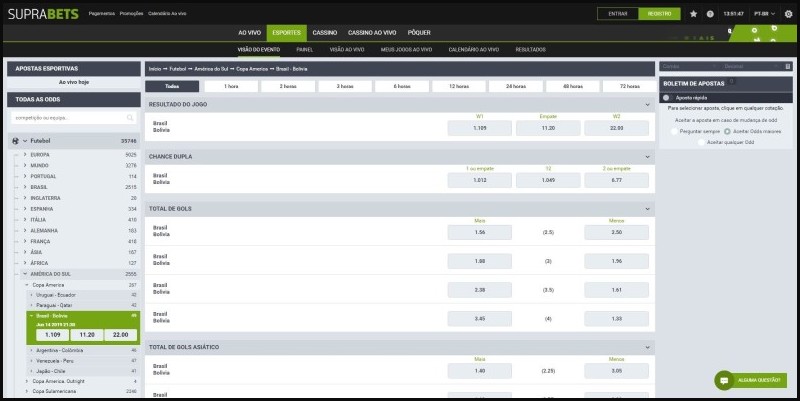Pick W2 odd 22.00 in Resultado do Jogo
800x401 pixels.
tap(616, 128)
